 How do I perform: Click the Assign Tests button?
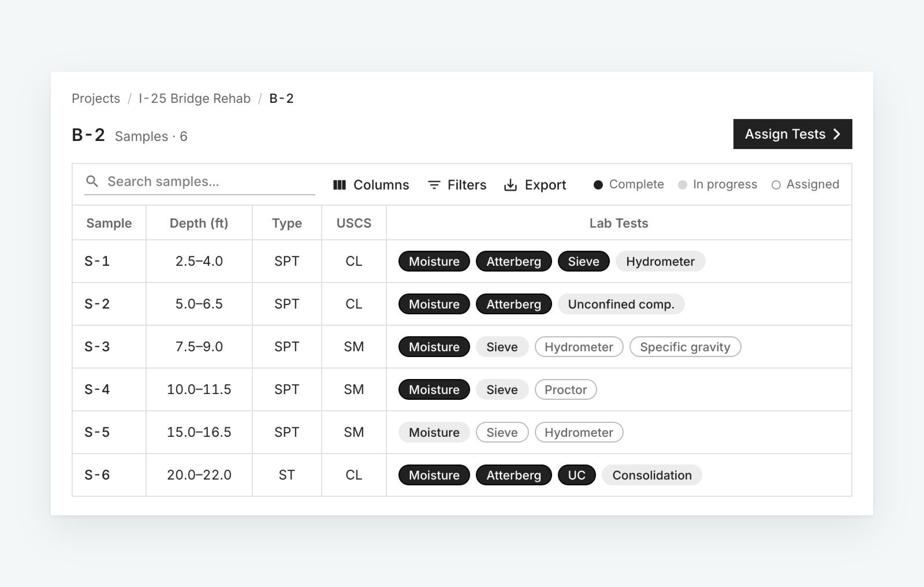coord(792,134)
